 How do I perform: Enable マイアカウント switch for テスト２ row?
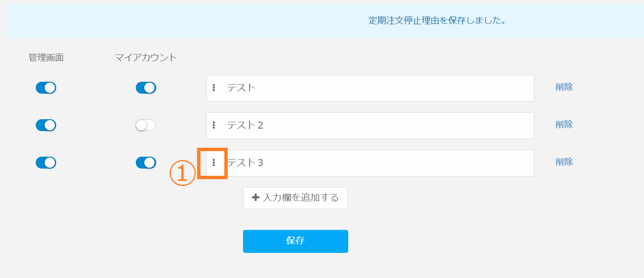click(x=146, y=125)
